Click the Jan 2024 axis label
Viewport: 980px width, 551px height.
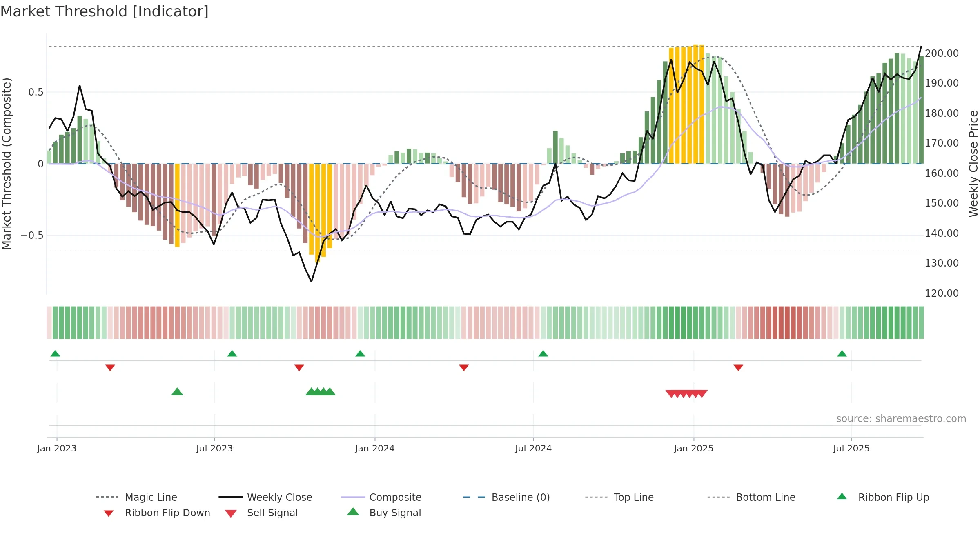tap(375, 449)
